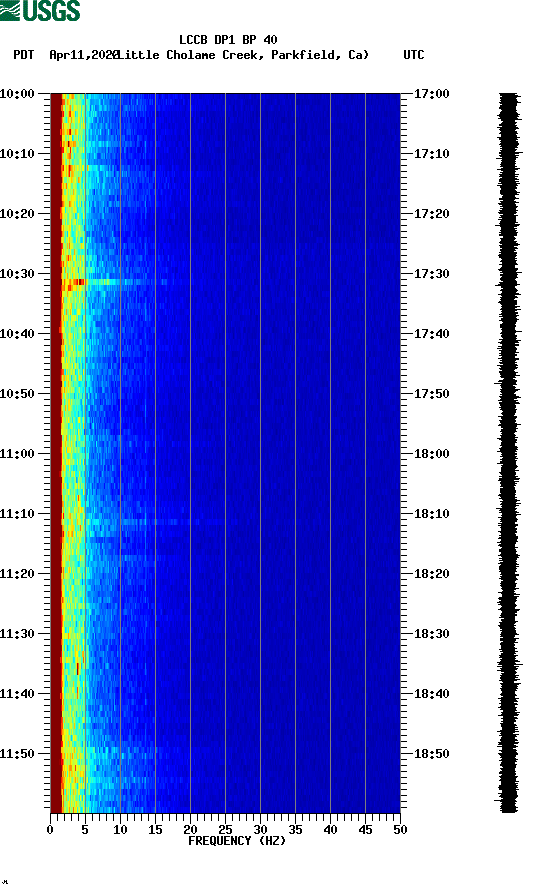Click the 40 Hz frequency tick label

click(330, 830)
